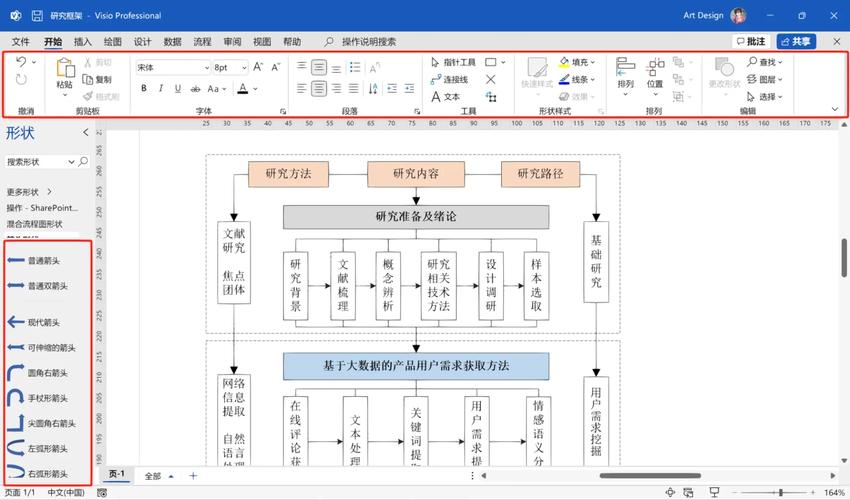Viewport: 850px width, 500px height.
Task: Switch to the Data (数据) tab
Action: [172, 42]
